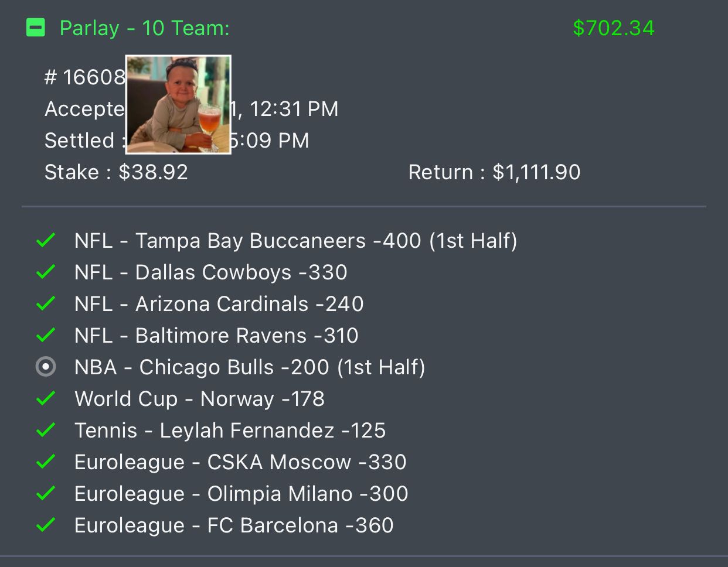Click the checkmark next to Olimpia Milano

[x=46, y=493]
